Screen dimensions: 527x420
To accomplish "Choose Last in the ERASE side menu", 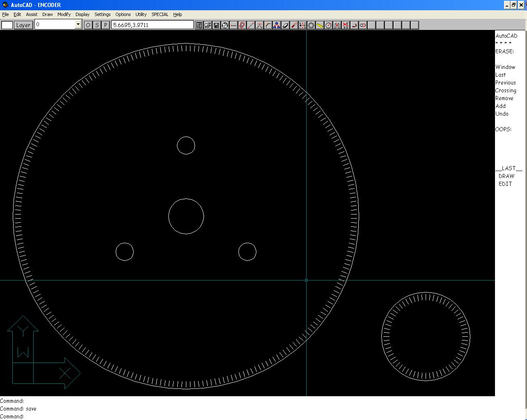I will coord(501,75).
